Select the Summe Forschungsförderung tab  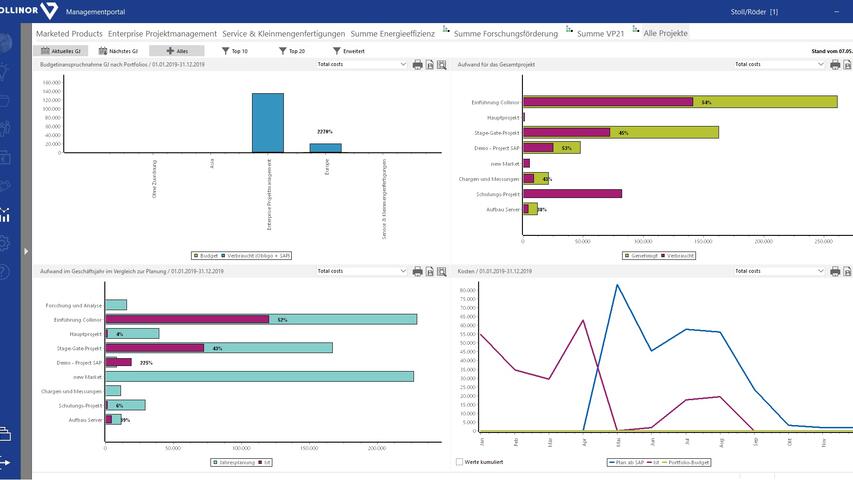(505, 33)
